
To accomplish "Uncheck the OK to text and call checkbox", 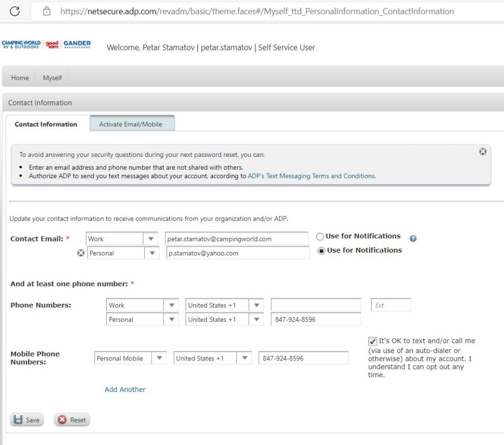I will 373,341.
